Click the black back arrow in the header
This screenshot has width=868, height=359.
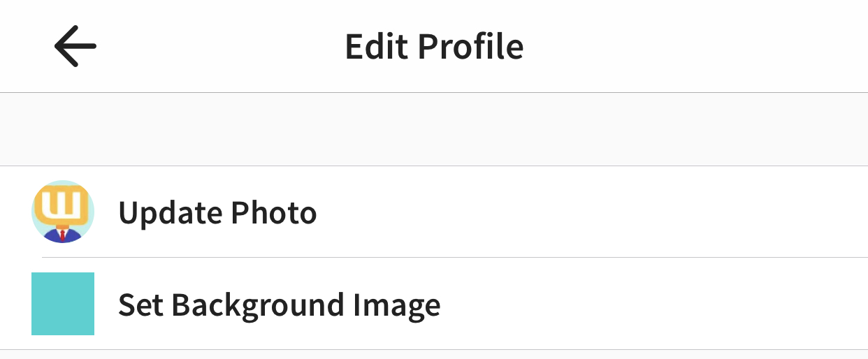point(75,46)
